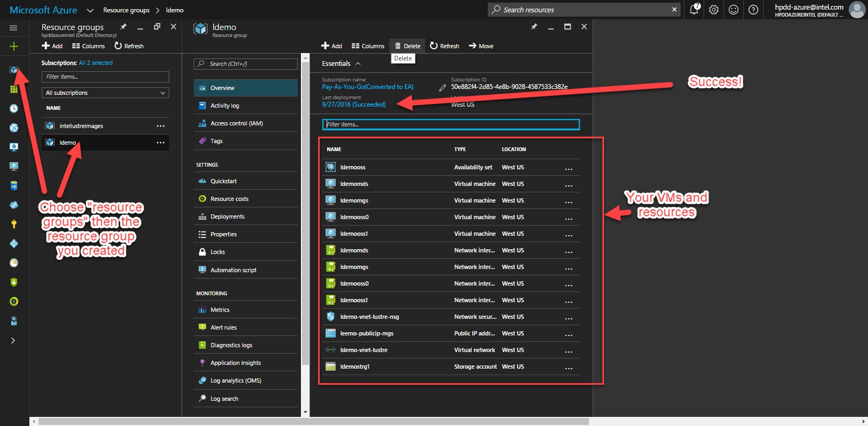Click 9/27/2016 (Succeeded) deployment link
868x426 pixels.
tap(353, 104)
